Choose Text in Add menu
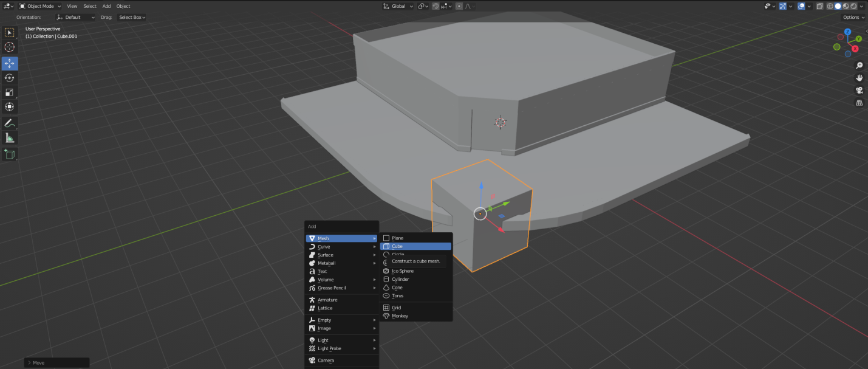This screenshot has height=369, width=868. tap(342, 272)
